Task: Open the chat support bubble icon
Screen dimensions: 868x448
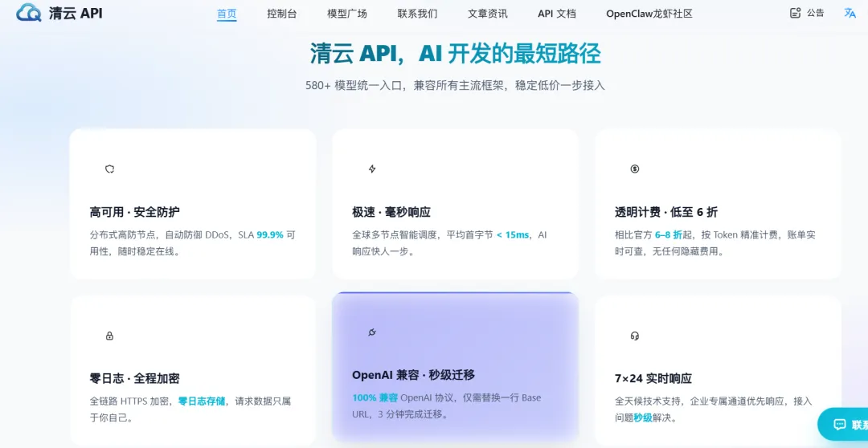Action: pos(840,424)
